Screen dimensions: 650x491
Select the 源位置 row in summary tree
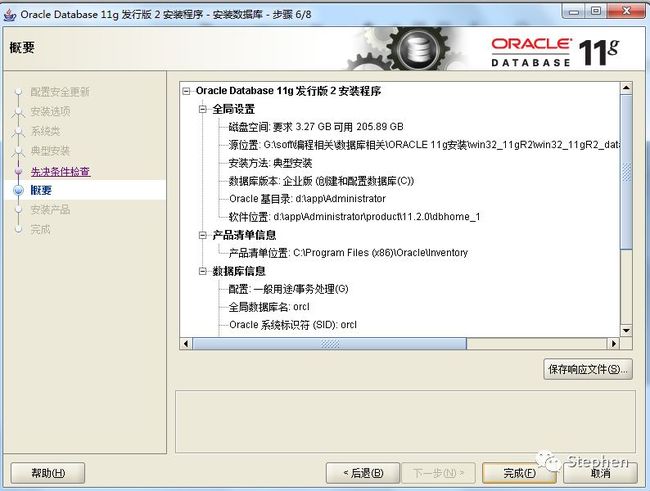coord(424,145)
